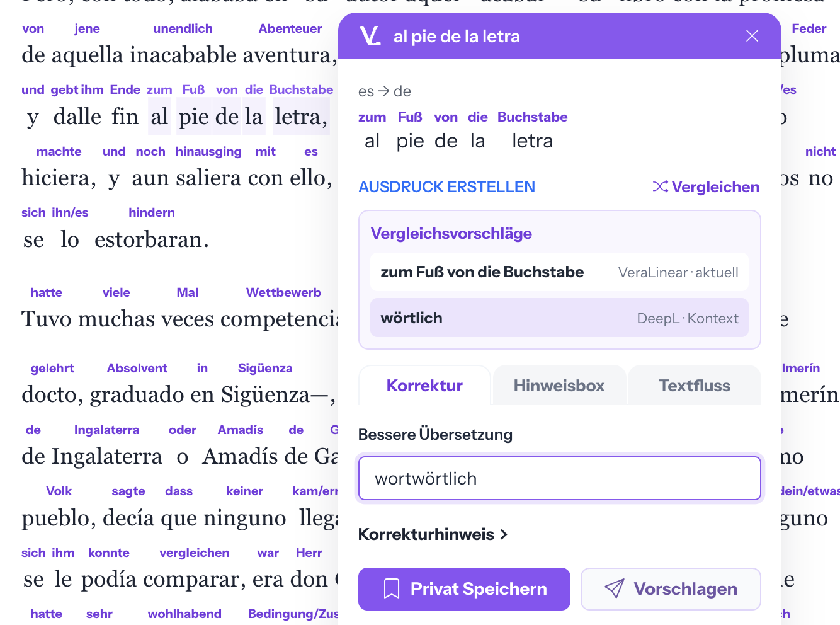Click the gloss 'wohlhabend' at the bottom
This screenshot has height=625, width=840.
[x=184, y=614]
